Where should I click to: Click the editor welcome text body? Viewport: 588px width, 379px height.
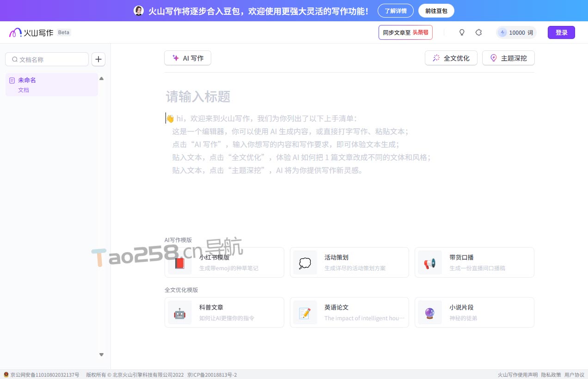[x=298, y=144]
